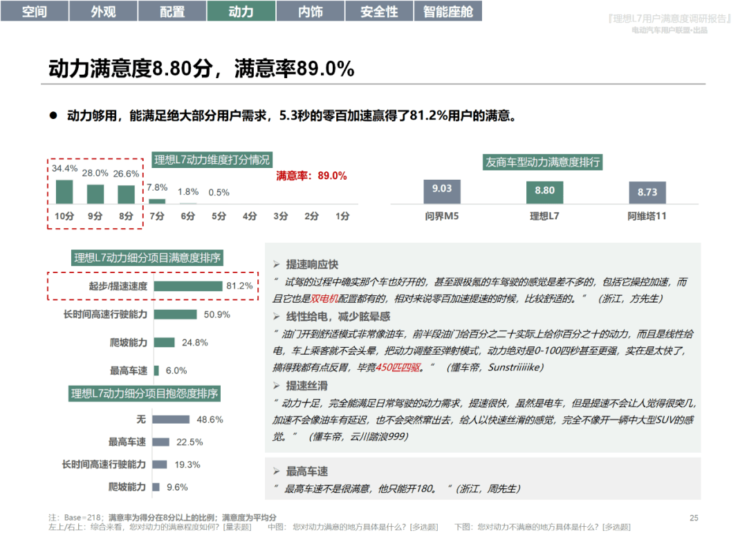
Task: Select the green bar above 10分
Action: (64, 192)
